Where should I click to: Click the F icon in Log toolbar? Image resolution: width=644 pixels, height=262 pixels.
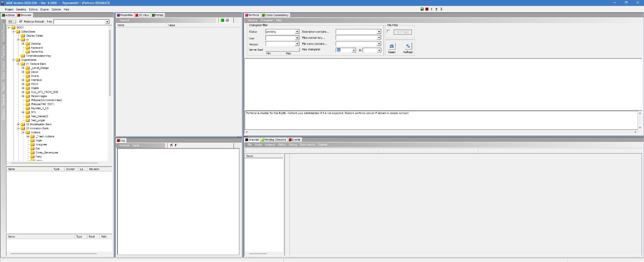(176, 145)
